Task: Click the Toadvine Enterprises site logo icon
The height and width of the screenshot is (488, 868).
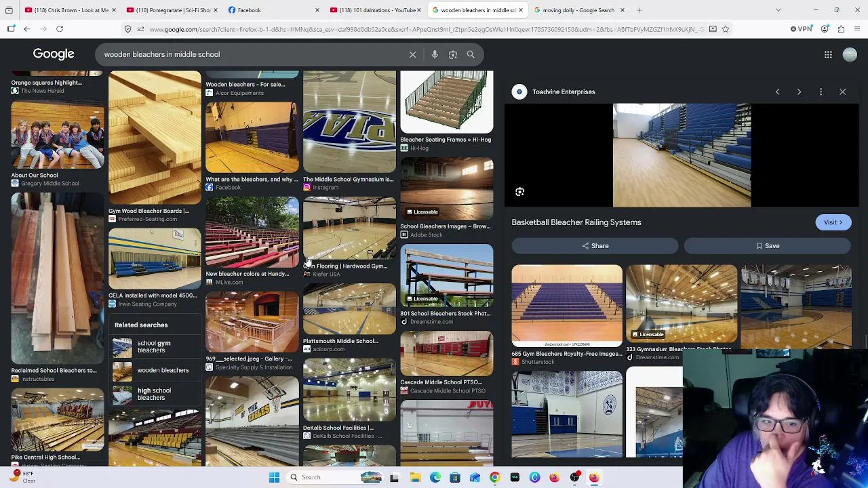Action: (x=519, y=91)
